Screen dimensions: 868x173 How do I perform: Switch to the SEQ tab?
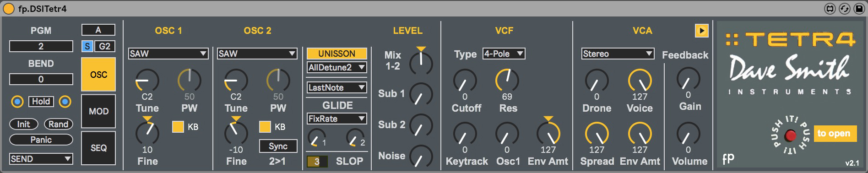(98, 148)
